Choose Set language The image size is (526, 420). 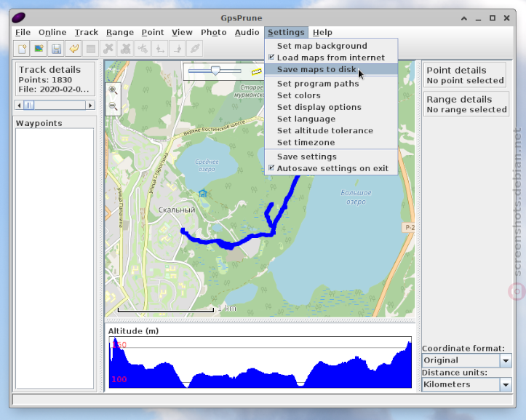(331, 119)
